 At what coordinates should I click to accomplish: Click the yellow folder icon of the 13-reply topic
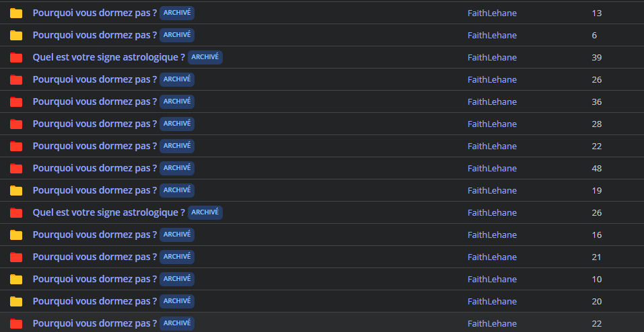pyautogui.click(x=16, y=13)
